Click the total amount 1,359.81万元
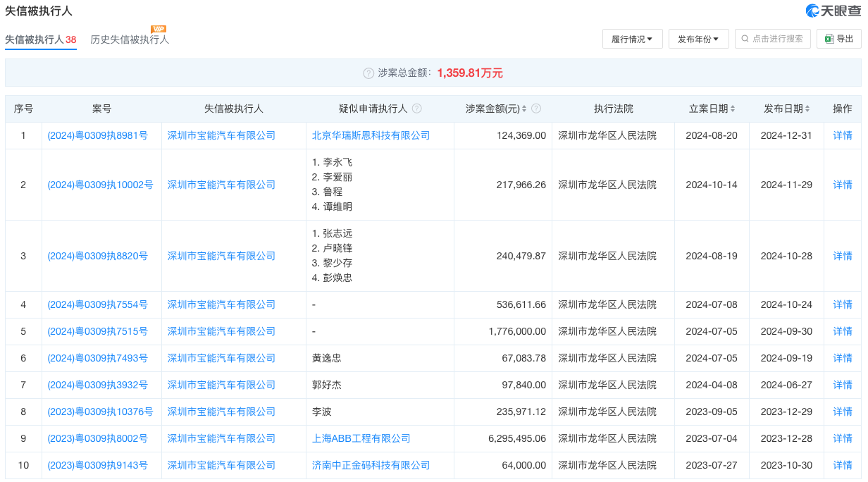The image size is (868, 482). click(x=470, y=73)
